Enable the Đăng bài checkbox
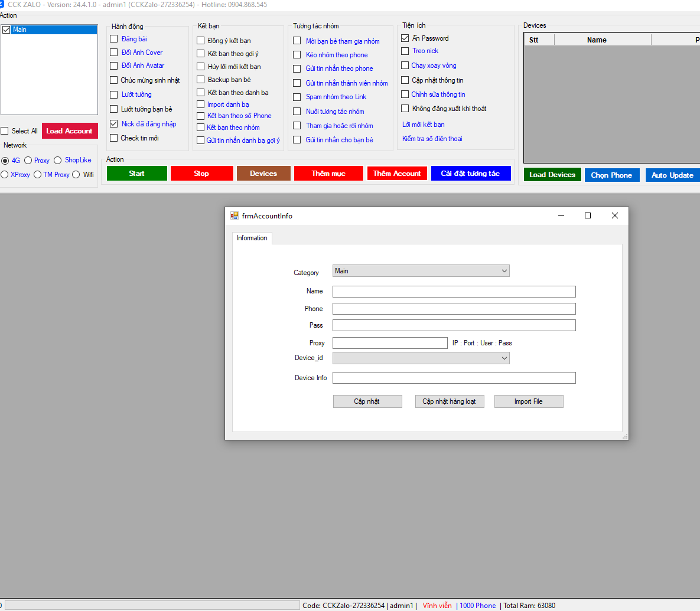This screenshot has width=700, height=611. 114,39
